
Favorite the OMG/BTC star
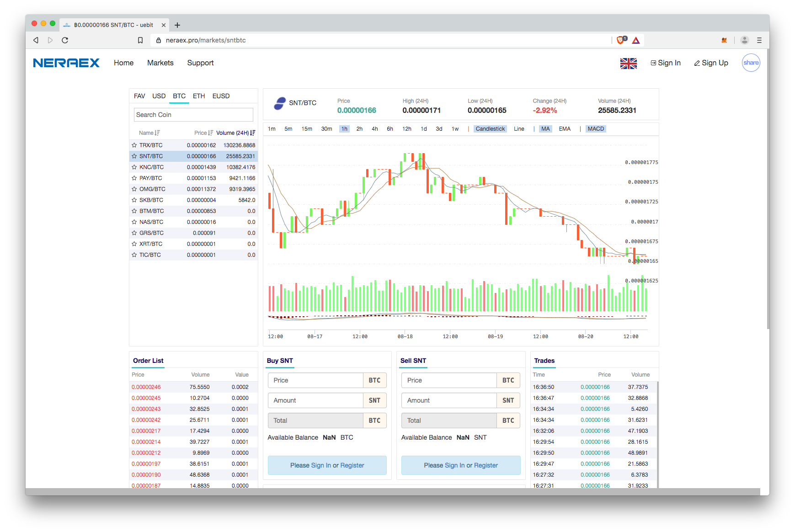coord(134,189)
